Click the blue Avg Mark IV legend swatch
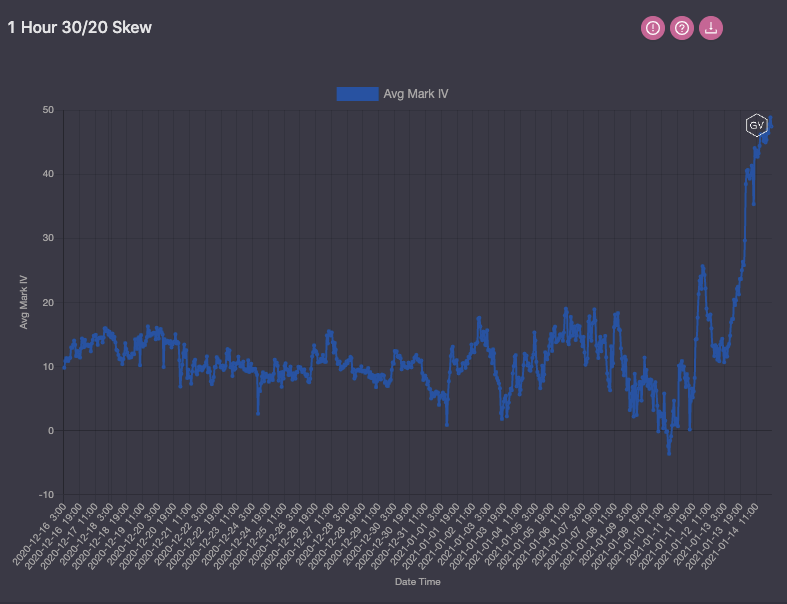This screenshot has height=604, width=787. pos(357,94)
